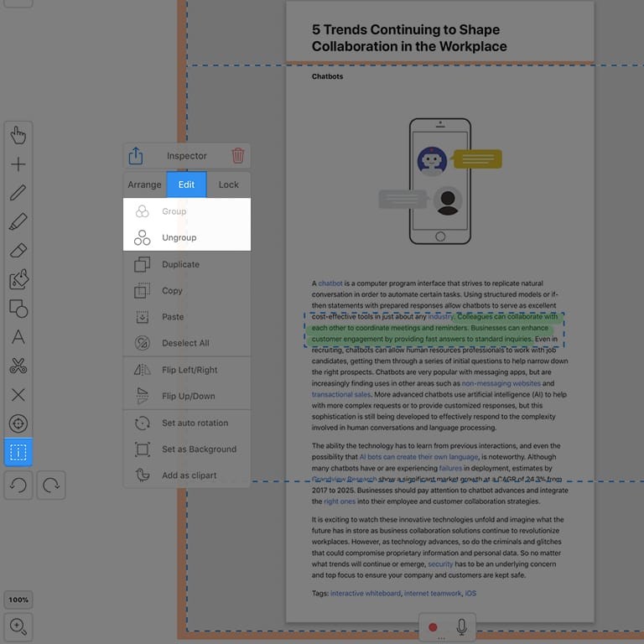Switch to the Arrange tab
Screen dimensions: 644x644
144,184
